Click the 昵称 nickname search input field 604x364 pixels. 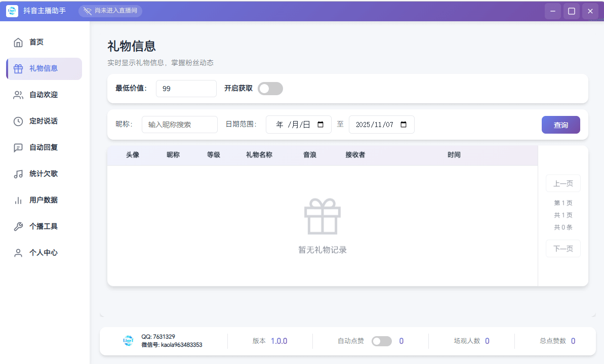tap(179, 124)
